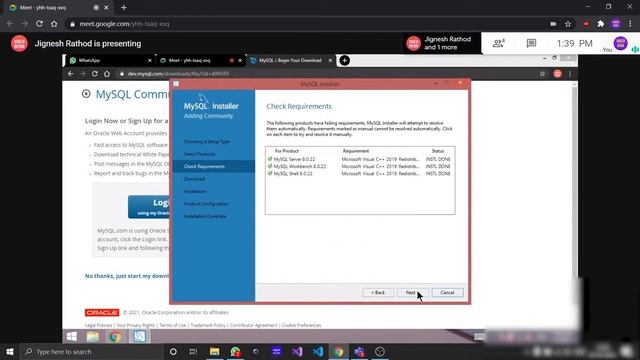This screenshot has height=360, width=640.
Task: Select the MySQL Server 8.0.22 row
Action: [359, 159]
